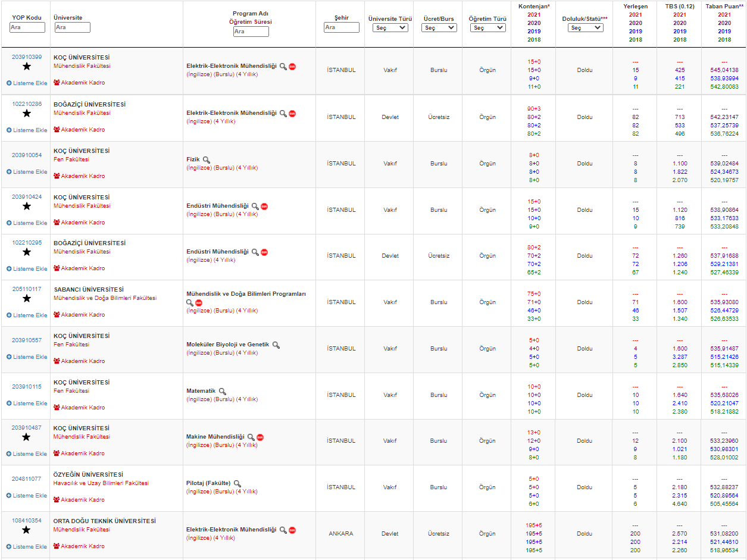Click the city cell ANKARA
The image size is (747, 560).
click(x=341, y=534)
